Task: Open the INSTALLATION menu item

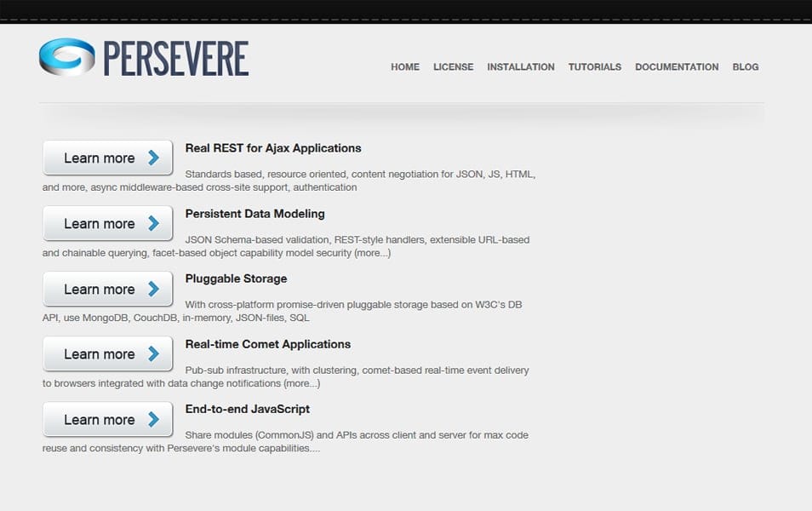Action: 520,67
